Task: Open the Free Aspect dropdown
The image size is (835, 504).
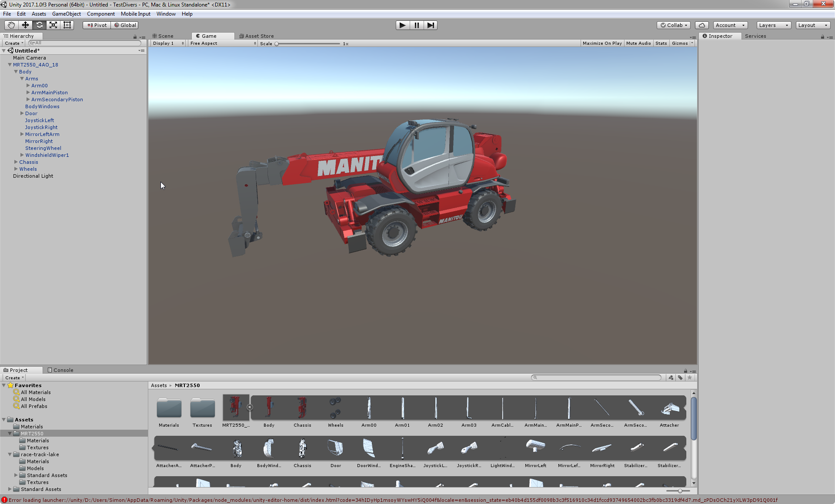Action: pos(223,43)
